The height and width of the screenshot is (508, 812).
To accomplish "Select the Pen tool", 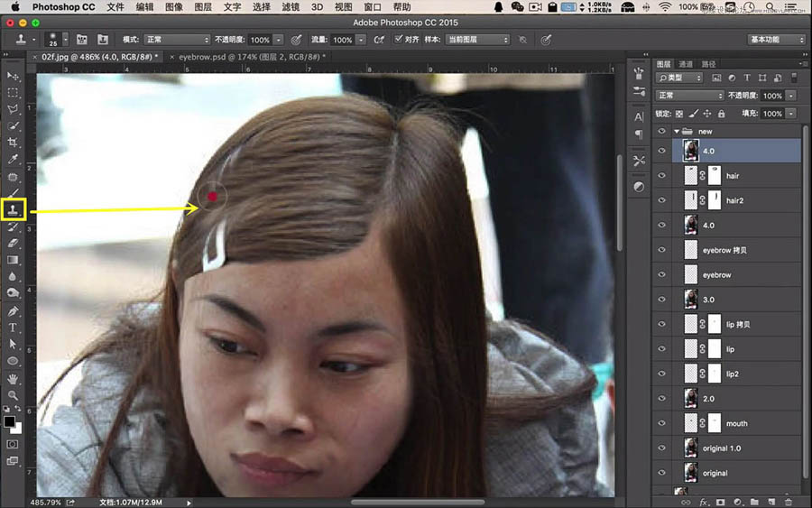I will (13, 310).
